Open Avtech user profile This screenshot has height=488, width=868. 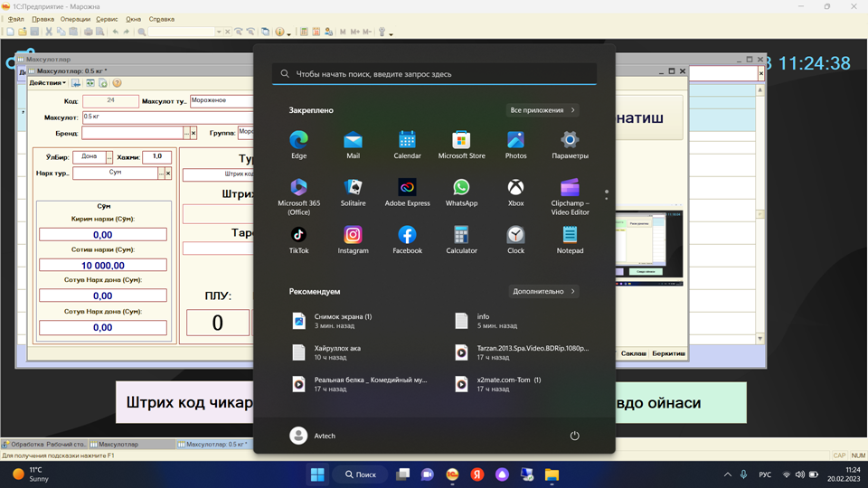[313, 436]
